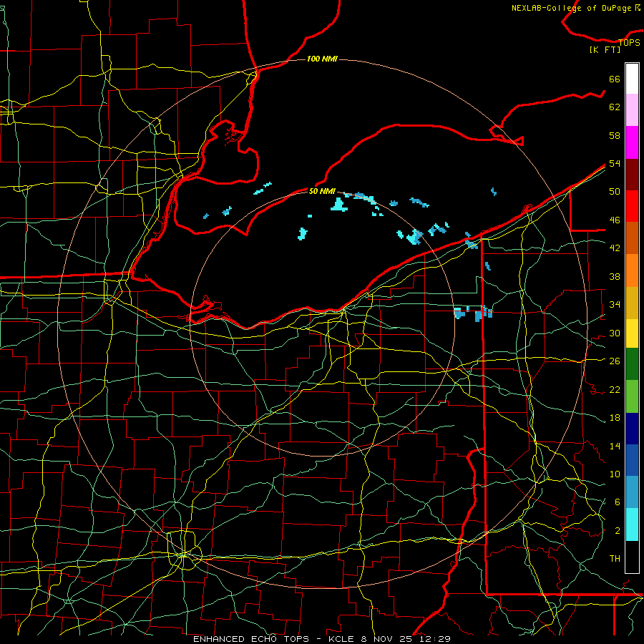Pick the dark orange swatch in the echo tops scale
Image resolution: width=644 pixels, height=644 pixels.
[632, 238]
